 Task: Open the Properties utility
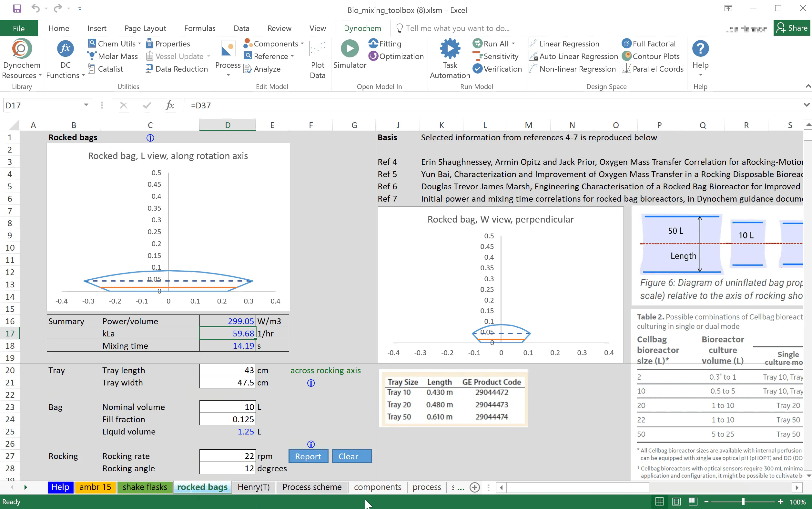click(x=168, y=44)
